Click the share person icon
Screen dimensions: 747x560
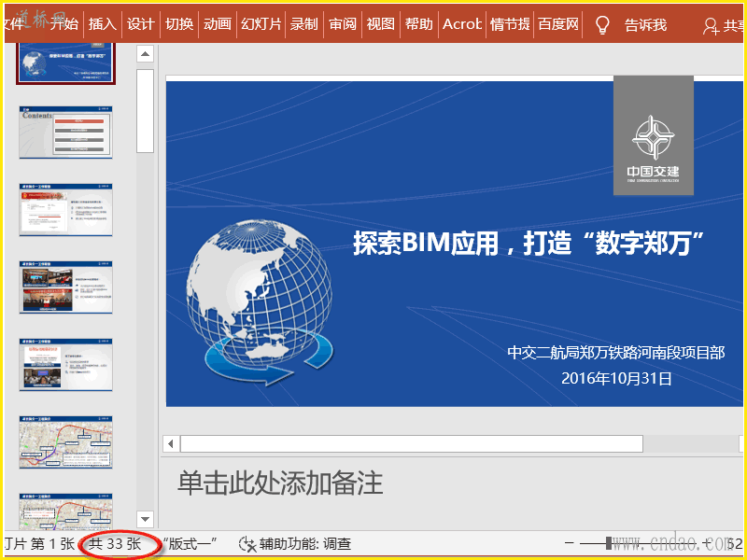711,26
